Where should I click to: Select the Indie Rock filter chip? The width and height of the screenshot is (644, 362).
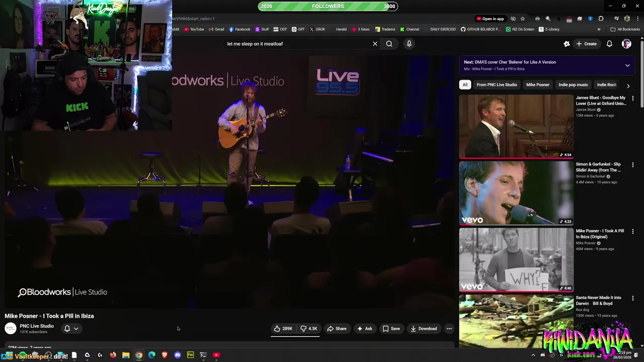click(606, 84)
